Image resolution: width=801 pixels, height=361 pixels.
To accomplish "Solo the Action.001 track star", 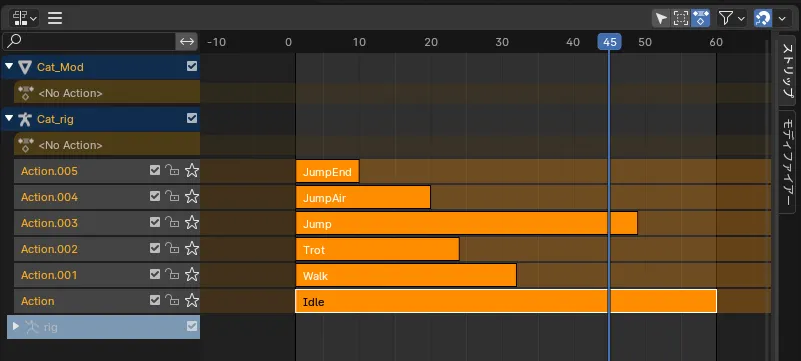I will (192, 275).
